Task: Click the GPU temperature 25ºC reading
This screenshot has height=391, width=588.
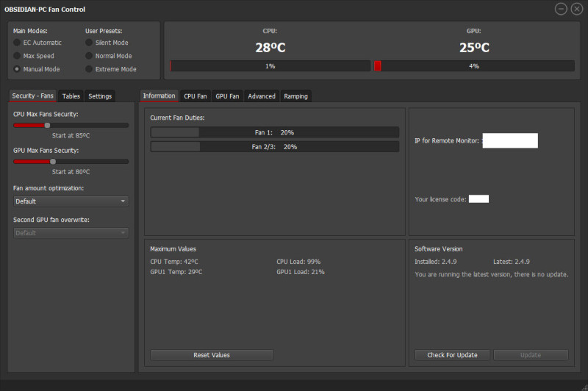Action: point(474,48)
